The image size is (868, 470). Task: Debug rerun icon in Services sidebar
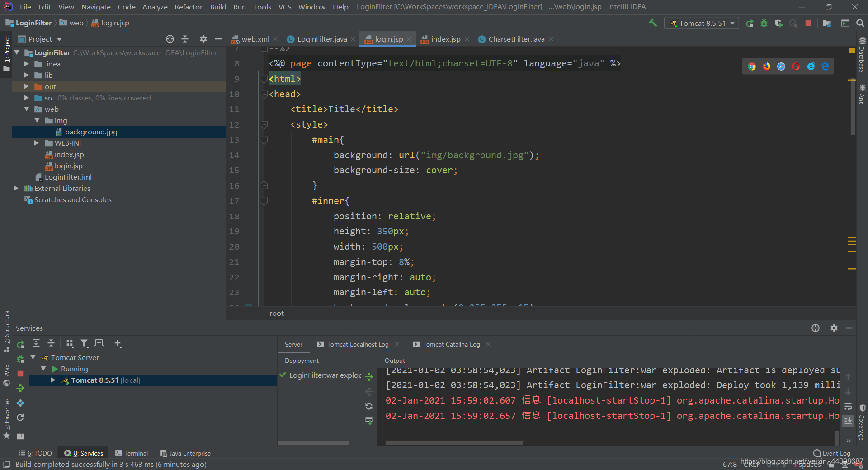click(x=20, y=359)
